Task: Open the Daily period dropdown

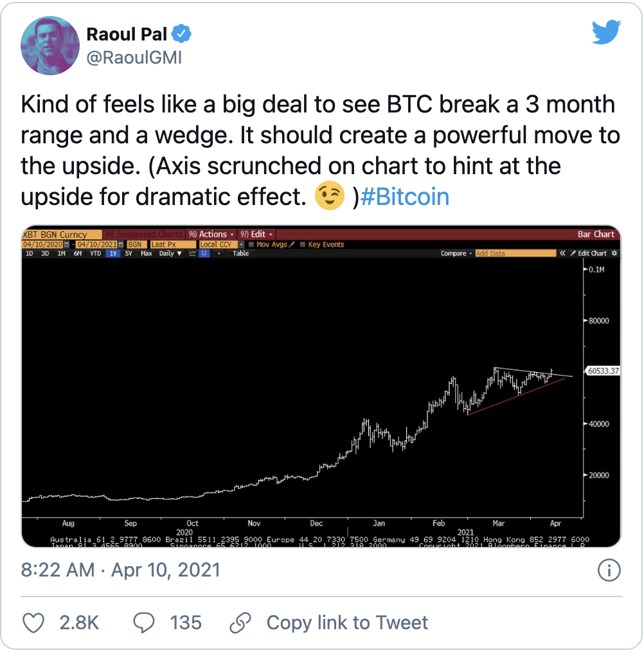Action: tap(170, 253)
